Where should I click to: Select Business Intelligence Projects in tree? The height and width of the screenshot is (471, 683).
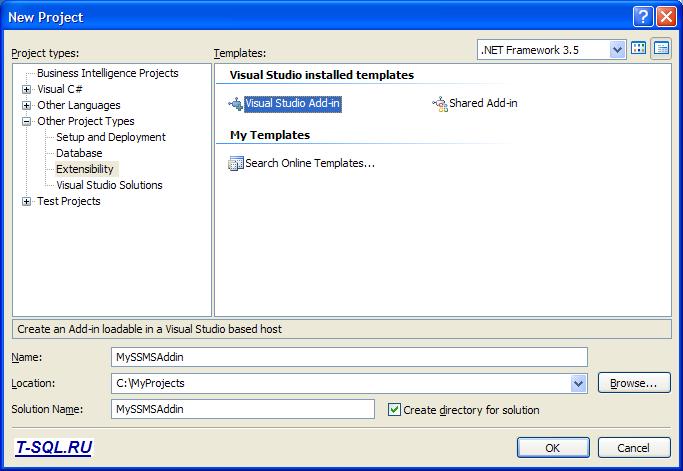[x=108, y=73]
